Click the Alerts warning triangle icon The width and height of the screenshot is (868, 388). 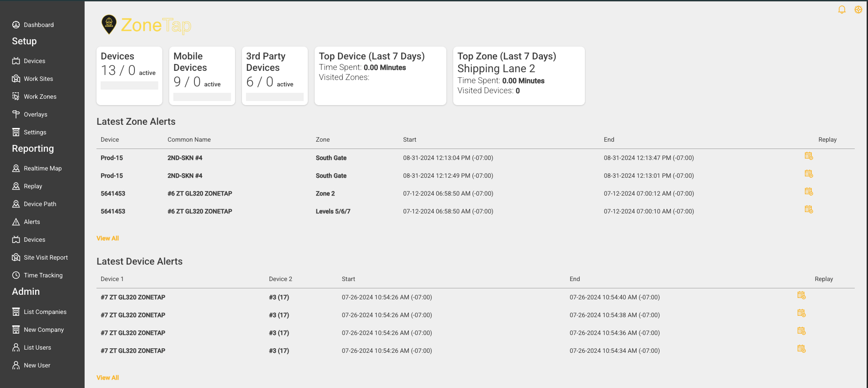click(x=16, y=222)
